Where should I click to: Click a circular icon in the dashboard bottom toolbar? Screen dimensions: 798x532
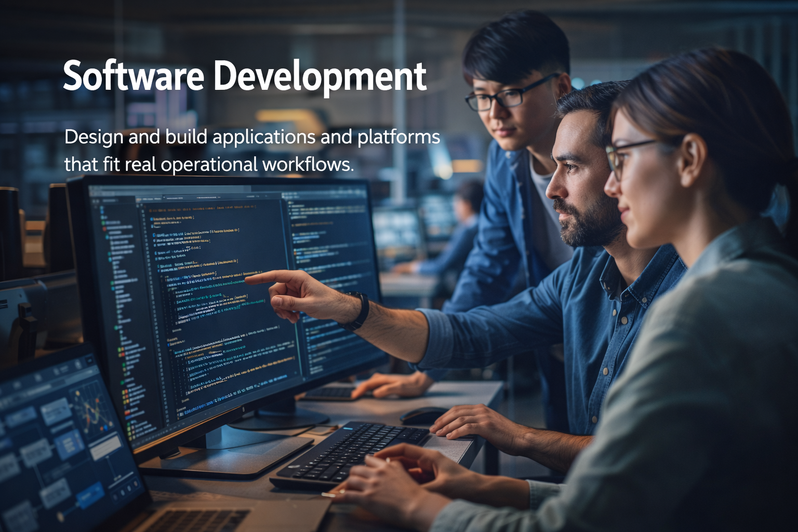[122, 493]
